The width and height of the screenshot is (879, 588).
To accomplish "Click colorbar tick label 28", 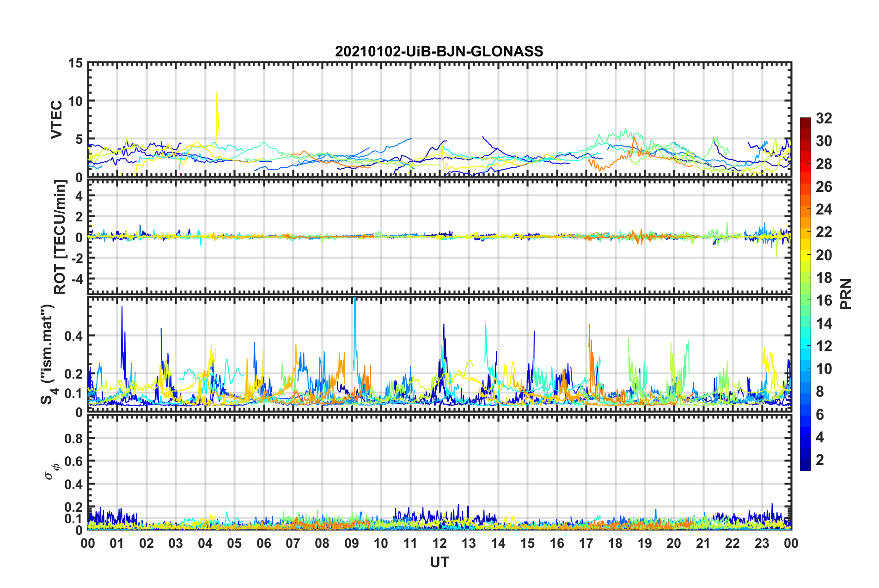I will point(824,164).
